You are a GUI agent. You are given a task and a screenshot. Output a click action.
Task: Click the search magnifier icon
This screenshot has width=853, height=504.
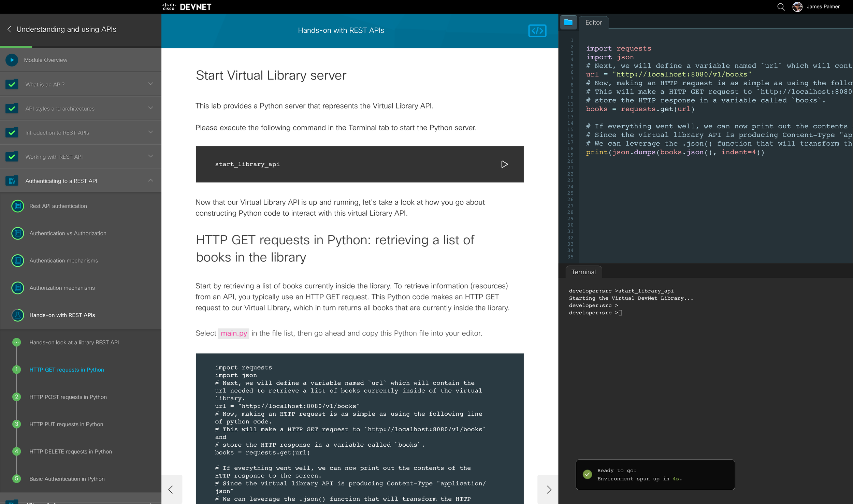click(781, 7)
